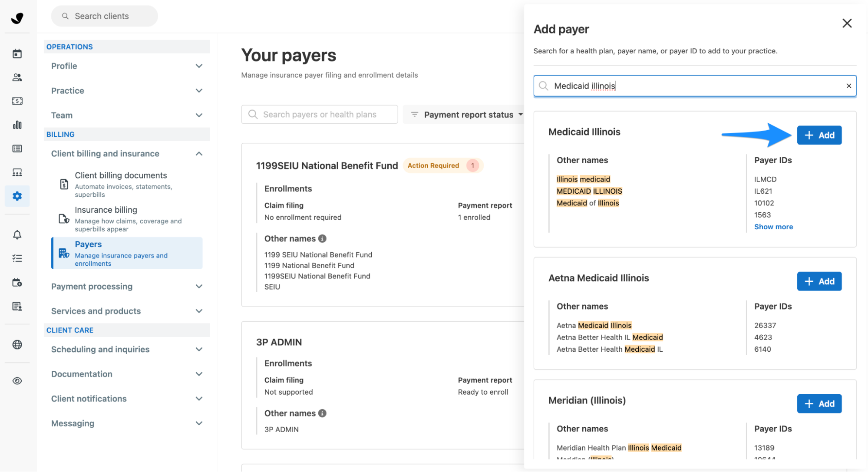
Task: Select Client billing documents menu item
Action: pos(127,185)
